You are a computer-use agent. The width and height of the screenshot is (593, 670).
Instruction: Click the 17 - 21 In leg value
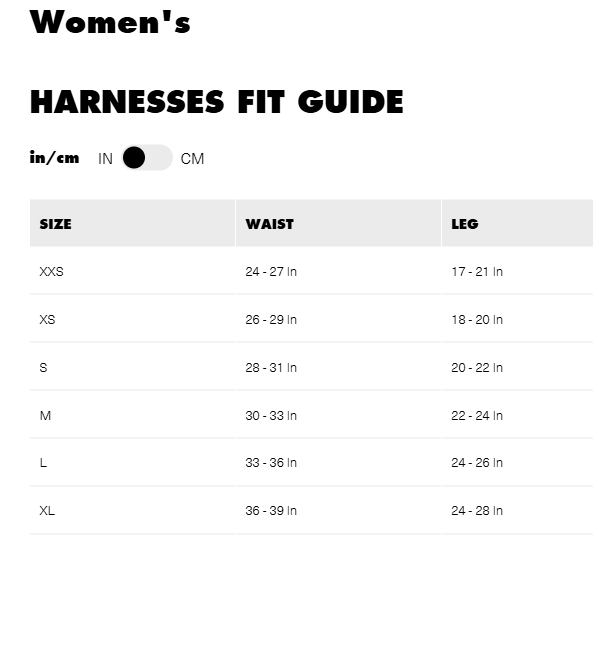coord(477,271)
